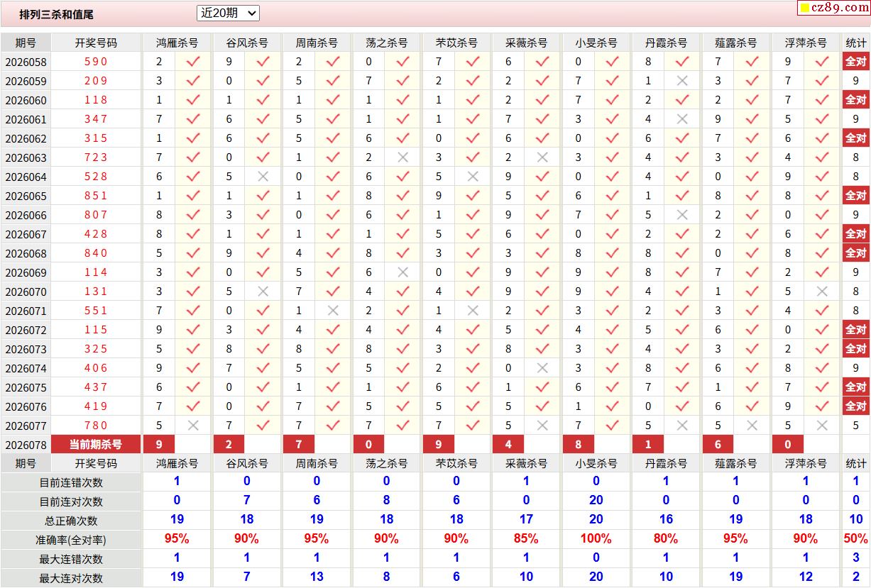
Task: Click the 全对 badge in row 2026058
Action: coord(856,62)
